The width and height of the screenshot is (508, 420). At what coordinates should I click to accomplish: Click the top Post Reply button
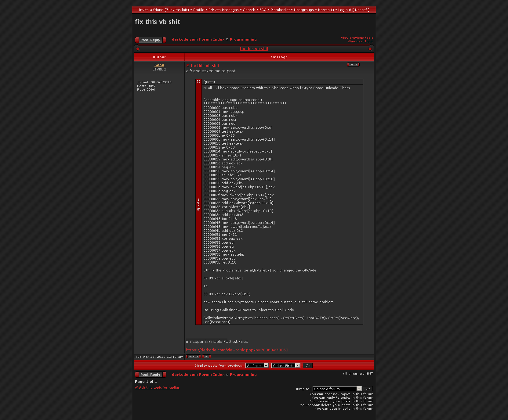tap(151, 40)
